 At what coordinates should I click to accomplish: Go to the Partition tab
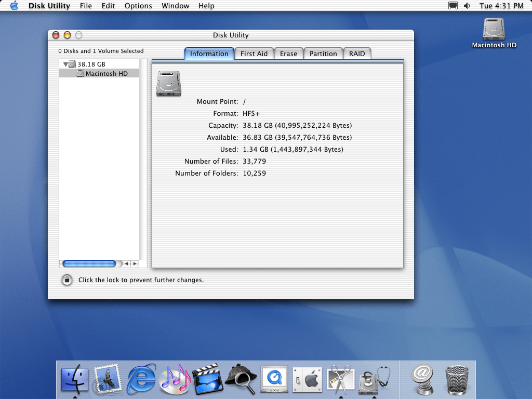click(323, 54)
